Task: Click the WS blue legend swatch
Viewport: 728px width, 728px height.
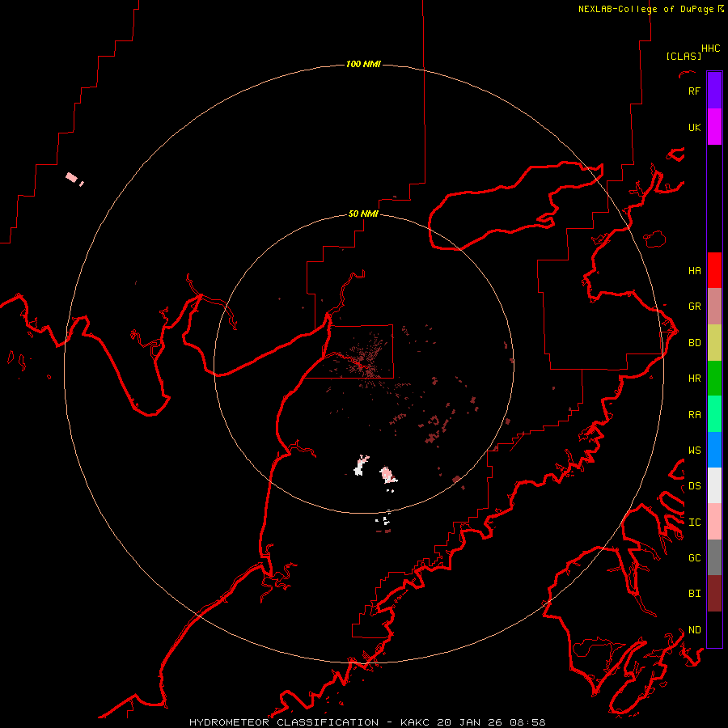Action: [714, 450]
